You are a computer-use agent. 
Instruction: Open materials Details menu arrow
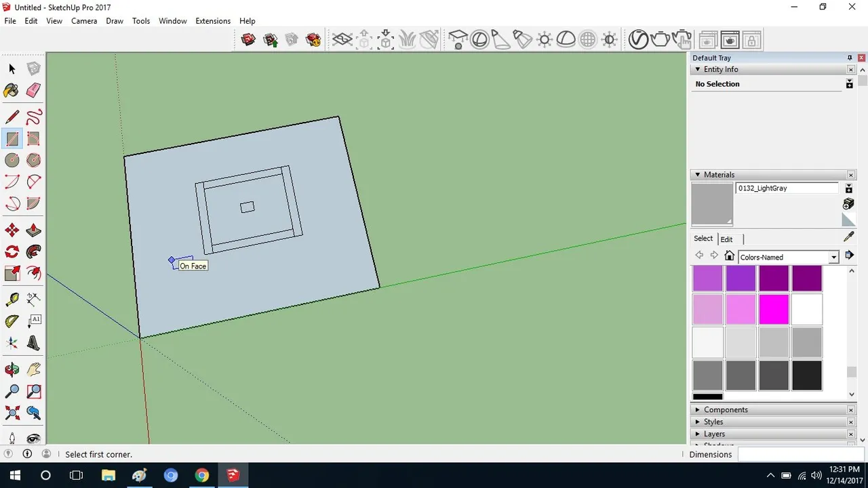pyautogui.click(x=849, y=256)
